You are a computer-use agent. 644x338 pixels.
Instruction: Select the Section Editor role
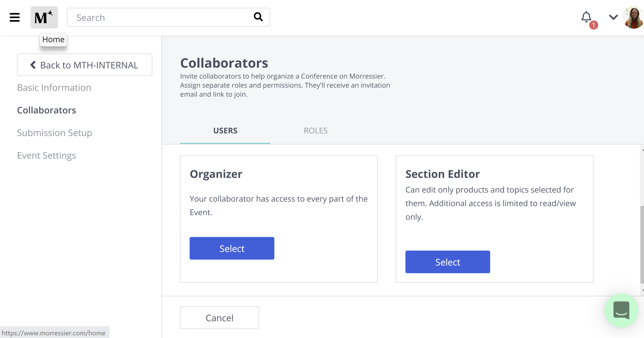tap(447, 262)
